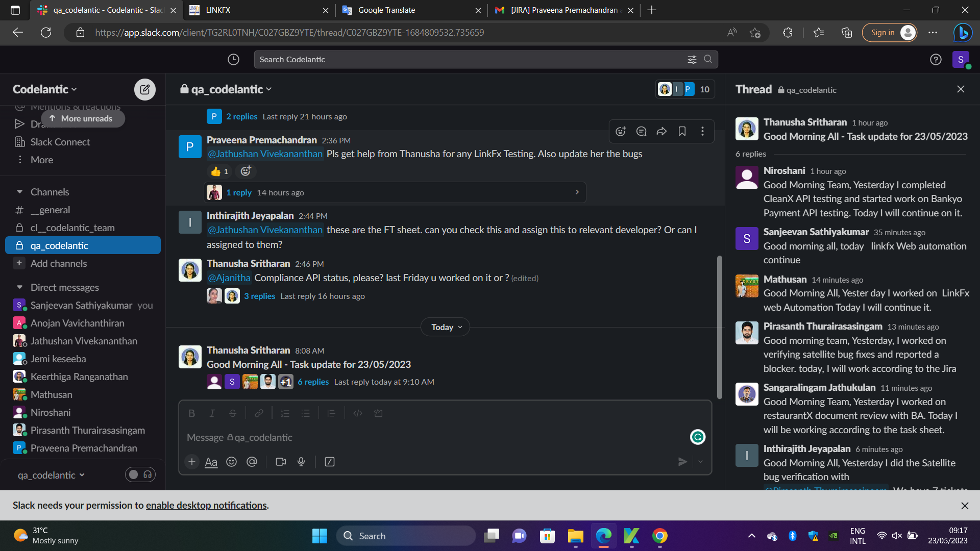Open direct message with Mathusan
This screenshot has height=551, width=980.
(51, 394)
